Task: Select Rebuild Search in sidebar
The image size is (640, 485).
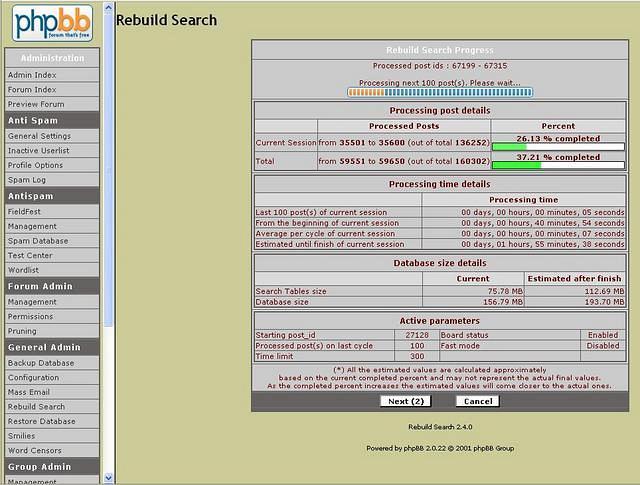Action: [x=36, y=407]
